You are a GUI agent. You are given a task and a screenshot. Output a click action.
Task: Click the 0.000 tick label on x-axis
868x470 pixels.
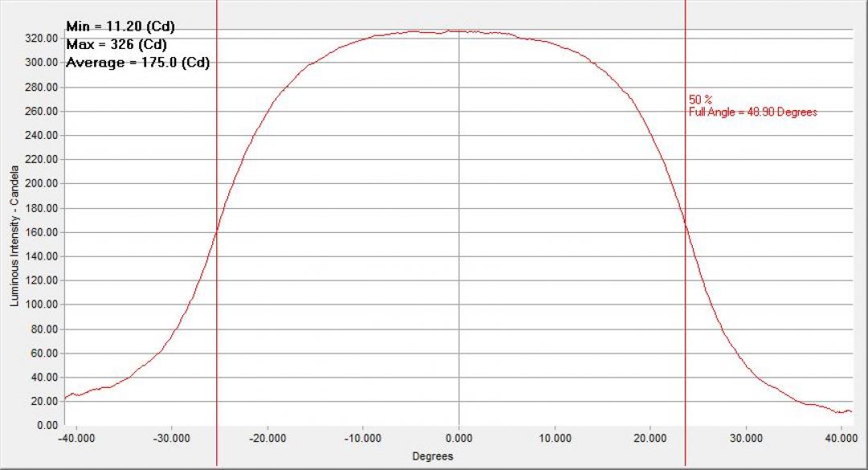(x=458, y=439)
